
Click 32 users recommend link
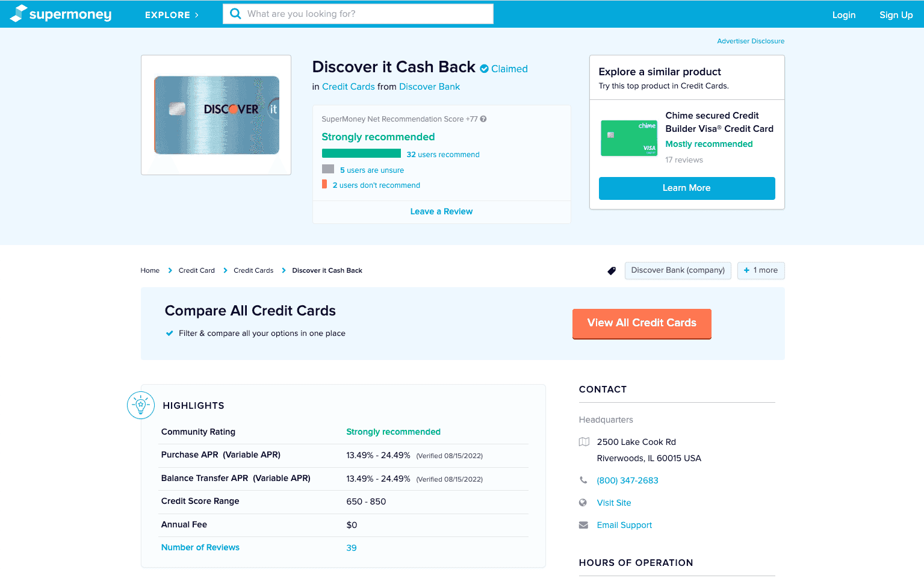pyautogui.click(x=443, y=155)
